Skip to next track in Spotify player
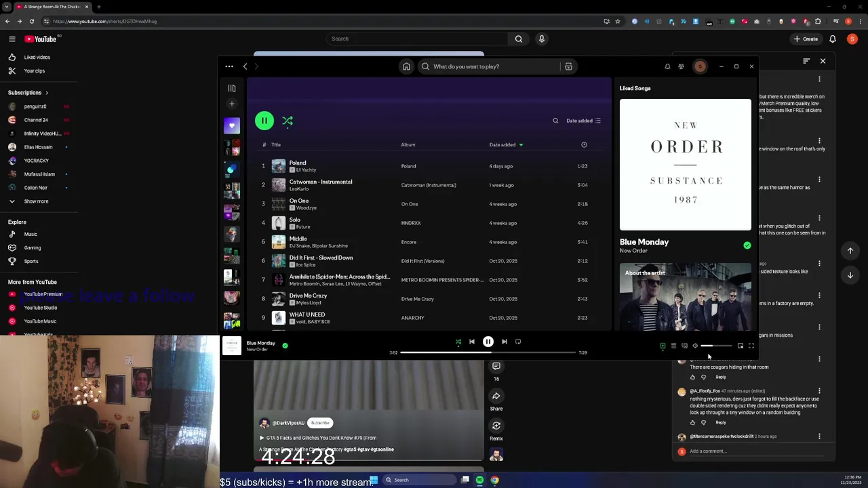This screenshot has height=488, width=868. pyautogui.click(x=505, y=342)
